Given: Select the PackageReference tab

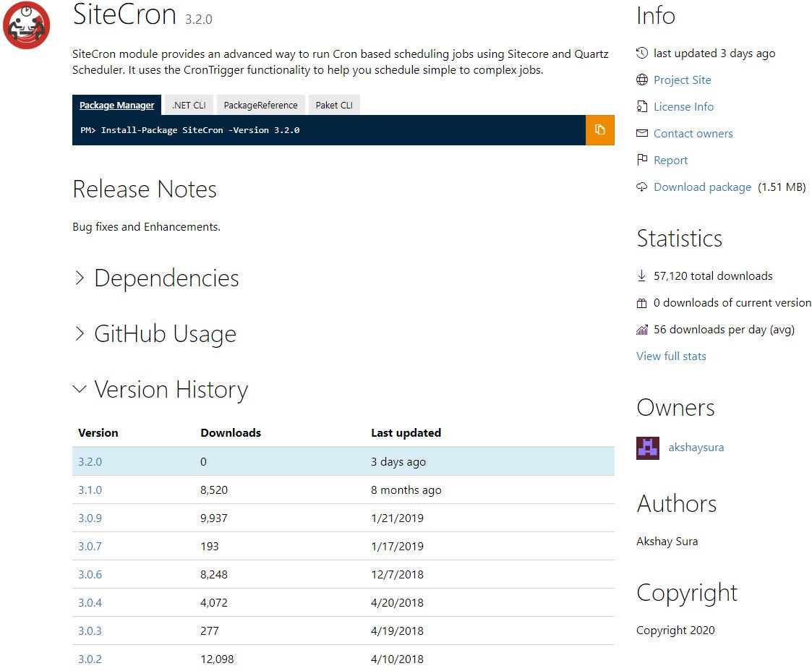Looking at the screenshot, I should click(260, 106).
